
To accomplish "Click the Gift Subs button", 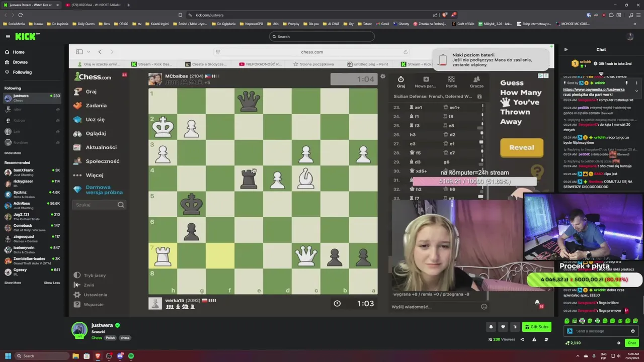I will [536, 327].
